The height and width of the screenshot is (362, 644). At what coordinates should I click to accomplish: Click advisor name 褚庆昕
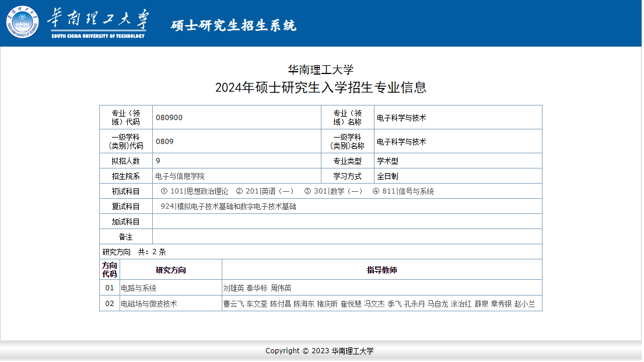pyautogui.click(x=327, y=304)
